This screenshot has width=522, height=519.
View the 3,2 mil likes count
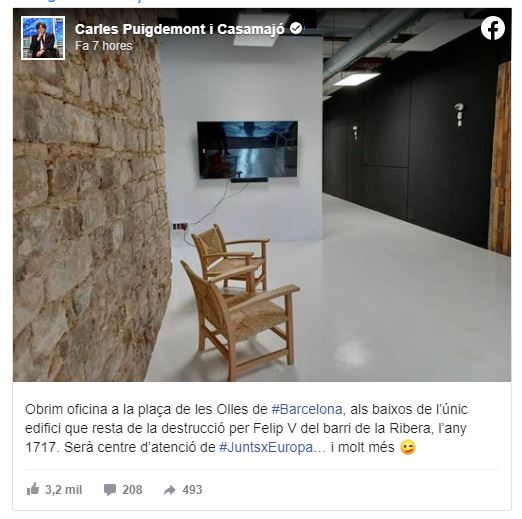click(63, 490)
